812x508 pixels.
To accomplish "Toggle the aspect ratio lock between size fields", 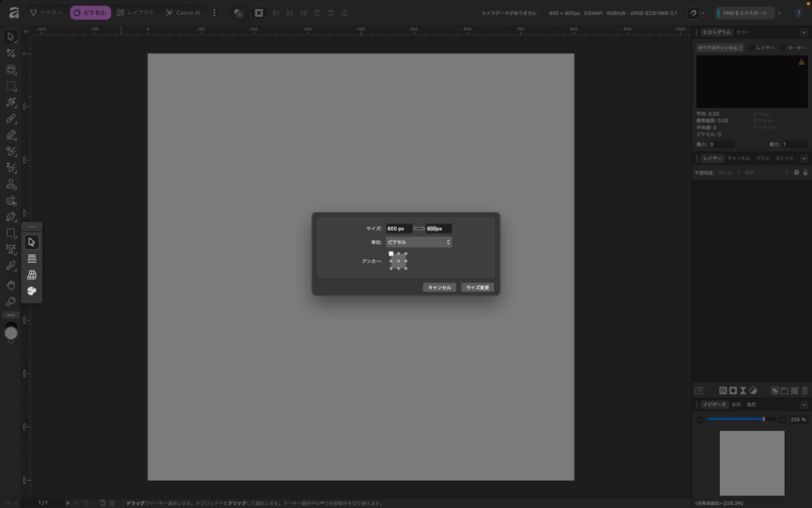I will tap(419, 229).
